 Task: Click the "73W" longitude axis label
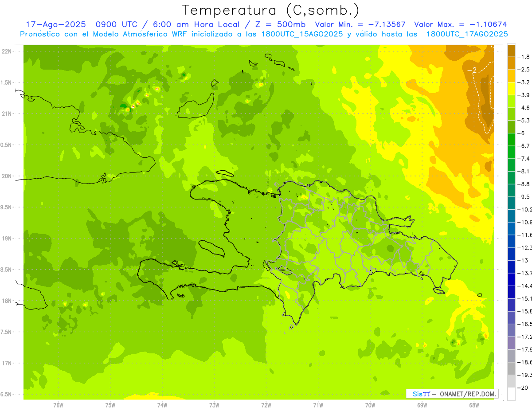click(214, 405)
